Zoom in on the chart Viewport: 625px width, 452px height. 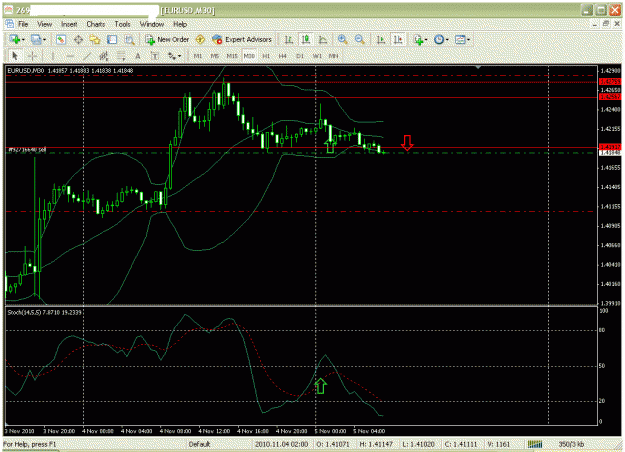point(342,39)
